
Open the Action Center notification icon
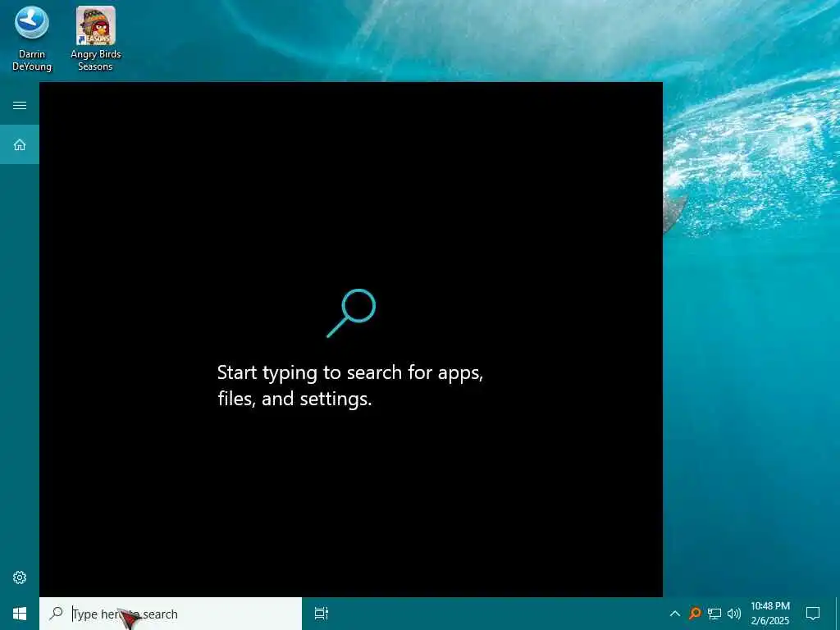click(x=813, y=614)
